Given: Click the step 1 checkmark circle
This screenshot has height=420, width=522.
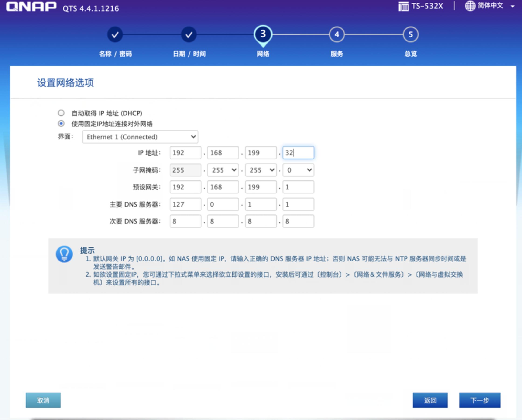Looking at the screenshot, I should 115,35.
